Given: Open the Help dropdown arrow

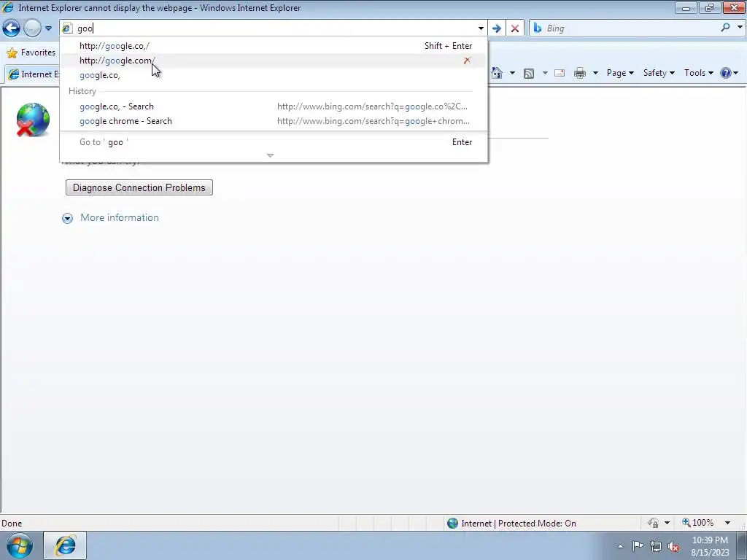Looking at the screenshot, I should pos(736,73).
